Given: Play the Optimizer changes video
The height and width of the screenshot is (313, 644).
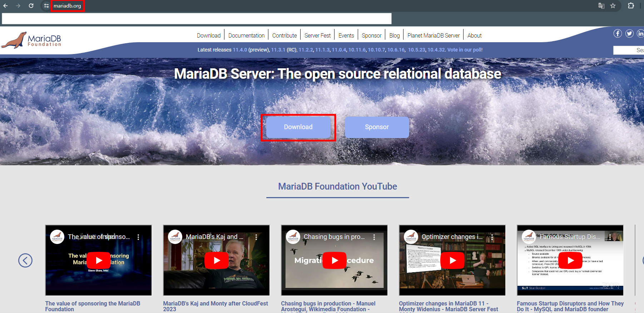Looking at the screenshot, I should 452,260.
